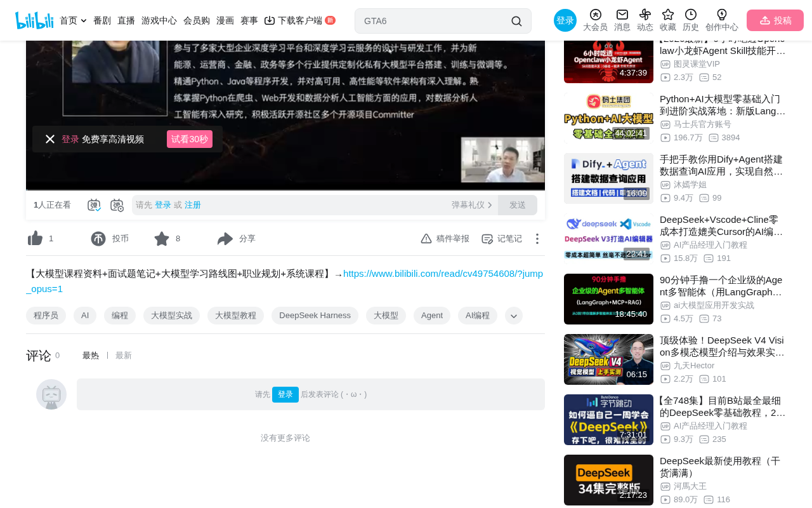Open danmaku settings icon

pos(117,205)
